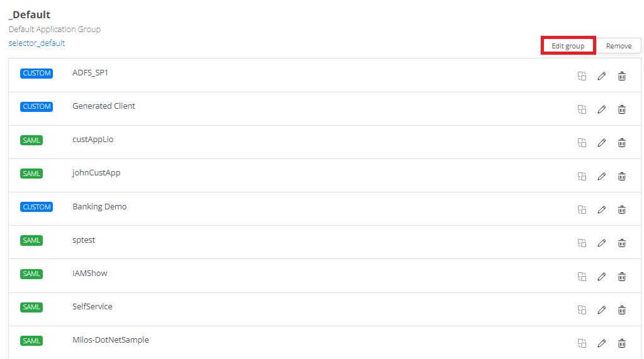Click the SAML badge next to sptest
The height and width of the screenshot is (359, 644).
[31, 240]
